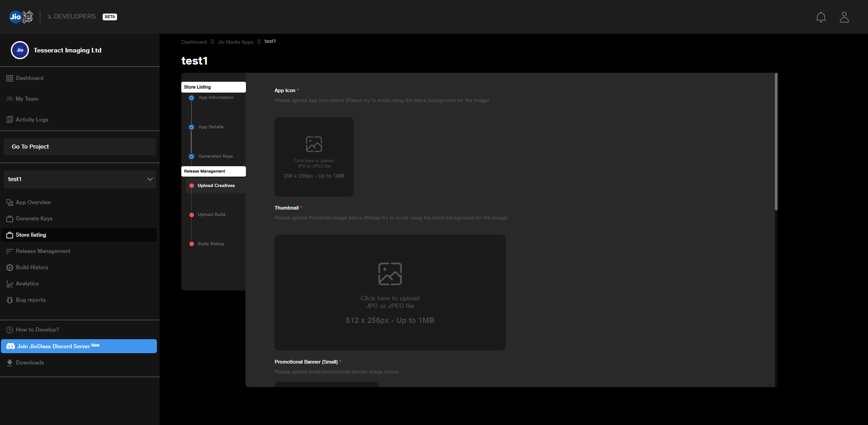Open the user profile icon

point(844,17)
